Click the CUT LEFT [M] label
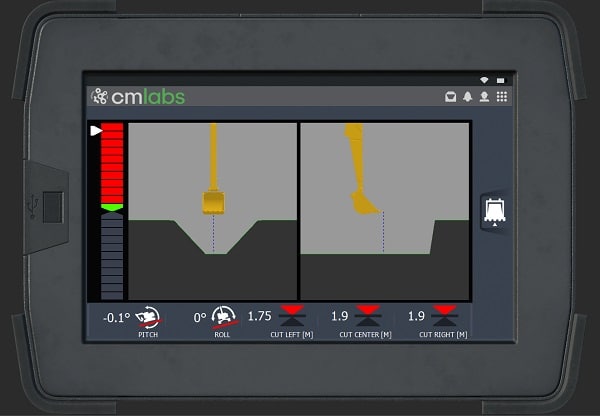600x416 pixels. (292, 334)
